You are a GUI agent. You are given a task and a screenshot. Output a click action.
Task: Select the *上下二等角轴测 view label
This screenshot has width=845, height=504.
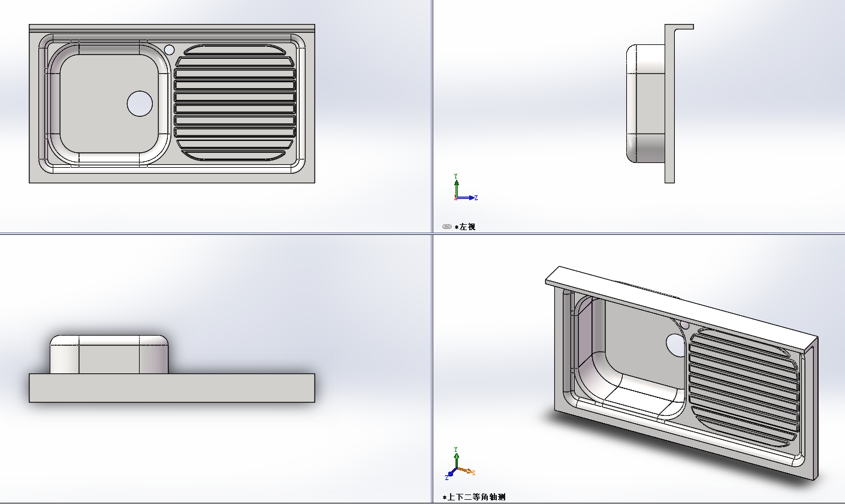click(474, 497)
